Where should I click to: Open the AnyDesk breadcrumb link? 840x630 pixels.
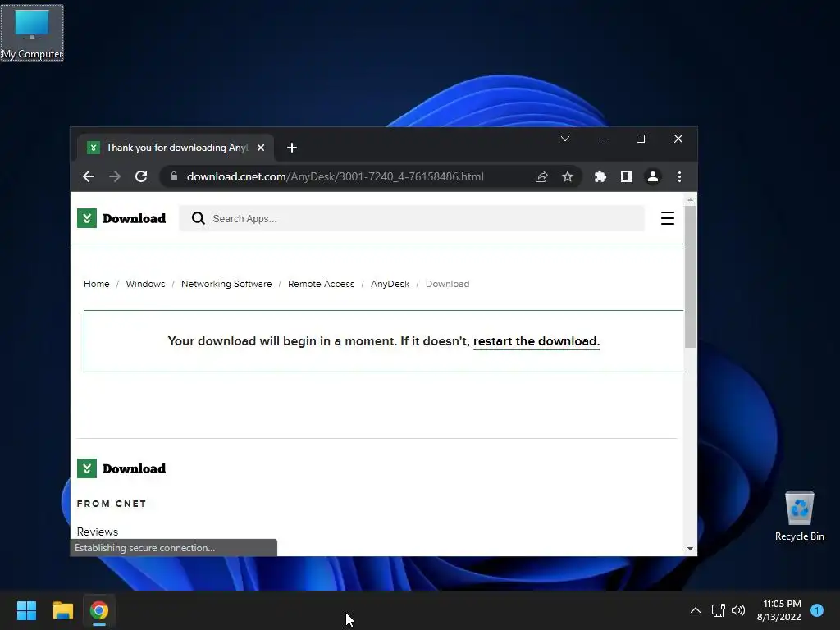[390, 284]
